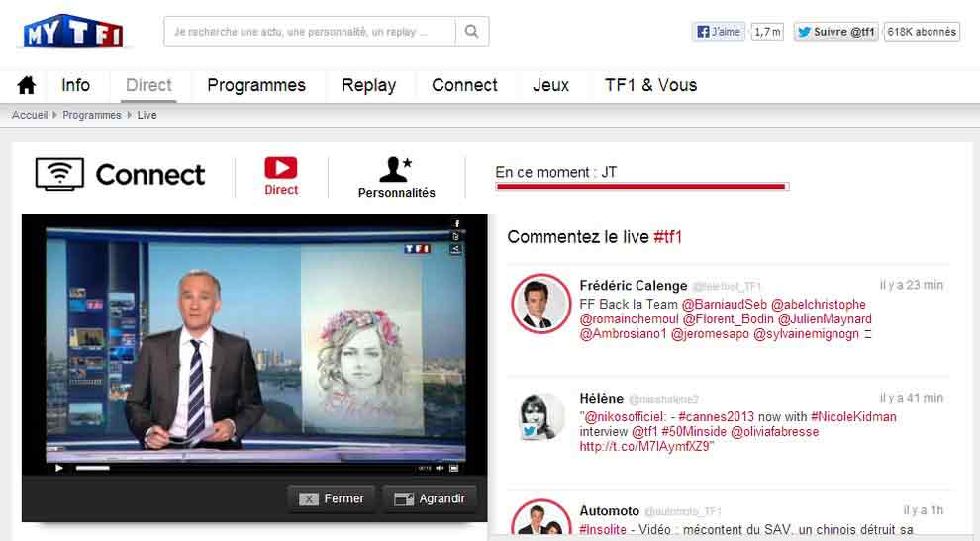Click the Live breadcrumb link
This screenshot has width=980, height=541.
(x=147, y=115)
